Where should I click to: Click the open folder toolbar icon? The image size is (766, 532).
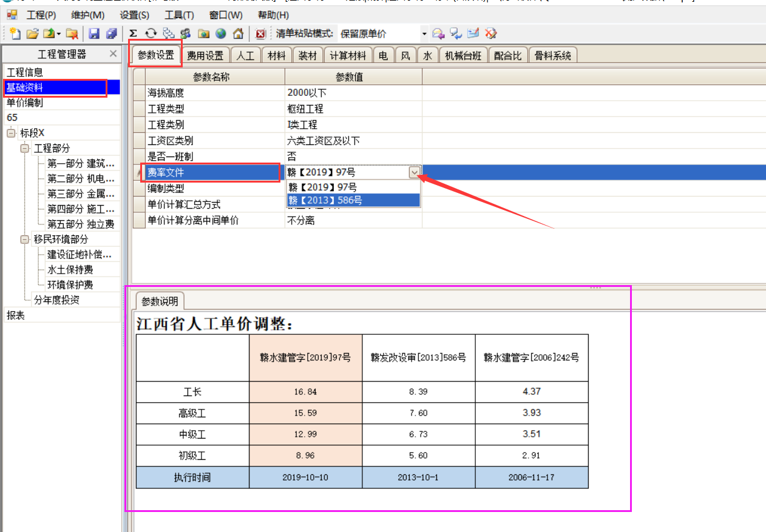point(32,34)
